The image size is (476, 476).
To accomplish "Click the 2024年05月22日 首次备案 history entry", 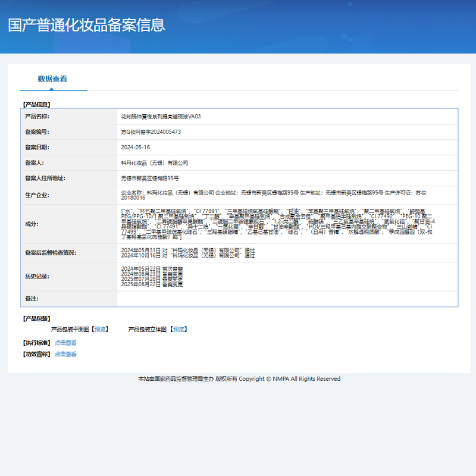I will [152, 269].
